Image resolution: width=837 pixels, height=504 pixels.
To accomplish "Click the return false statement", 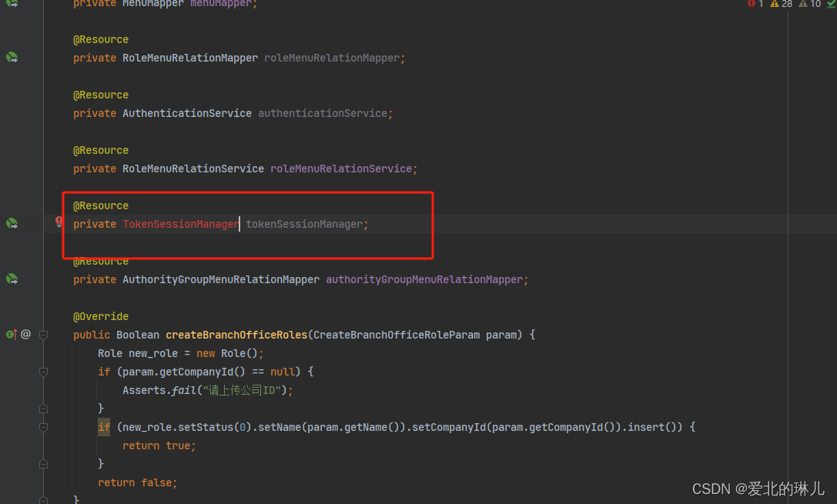I will tap(137, 482).
